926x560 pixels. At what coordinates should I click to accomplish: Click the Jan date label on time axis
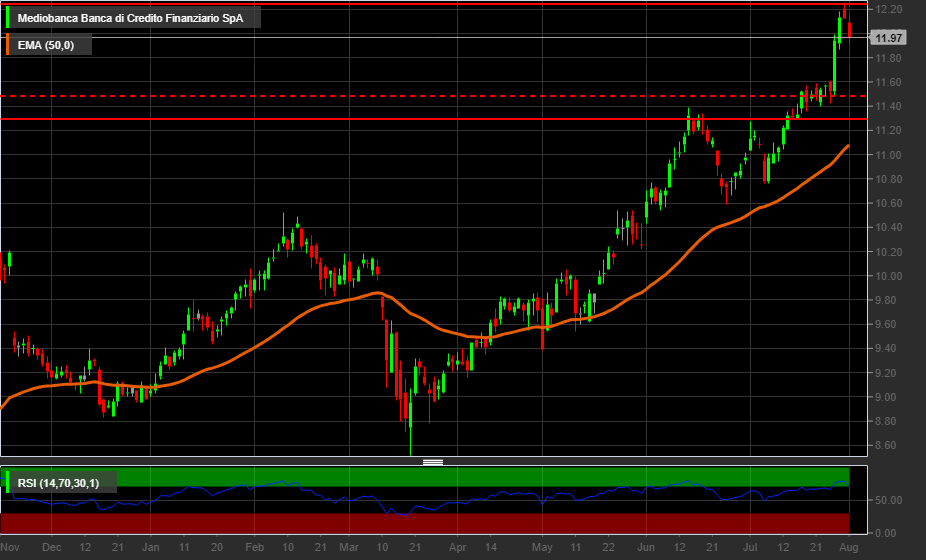click(x=151, y=547)
